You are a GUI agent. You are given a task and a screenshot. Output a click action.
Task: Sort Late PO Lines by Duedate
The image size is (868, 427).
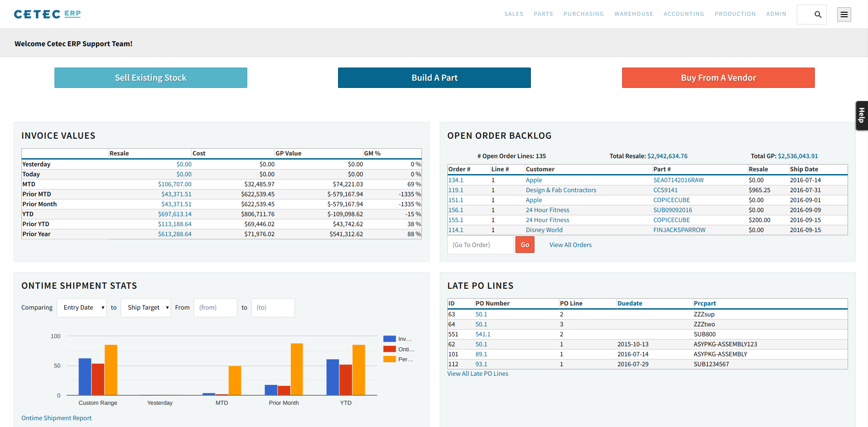click(x=630, y=303)
